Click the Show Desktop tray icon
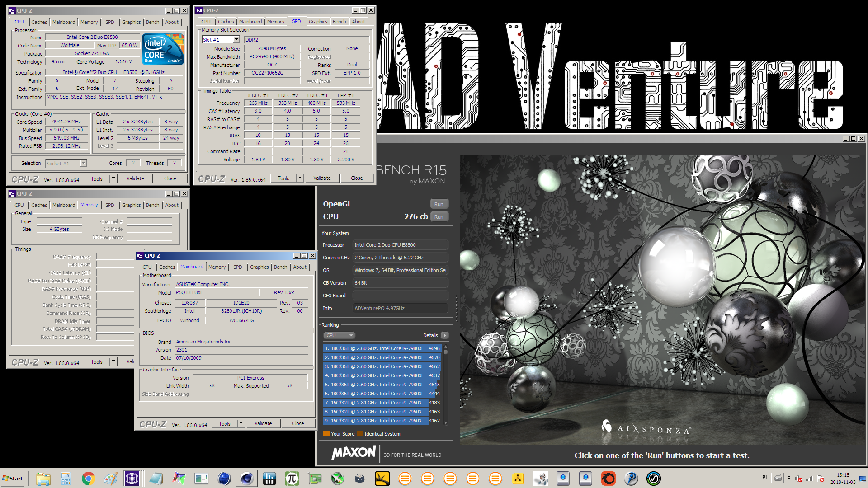Viewport: 868px width, 488px height. [863, 479]
